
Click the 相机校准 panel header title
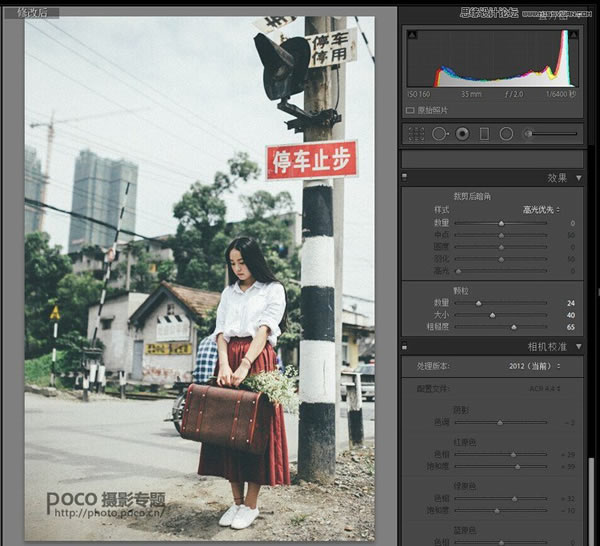coord(547,347)
